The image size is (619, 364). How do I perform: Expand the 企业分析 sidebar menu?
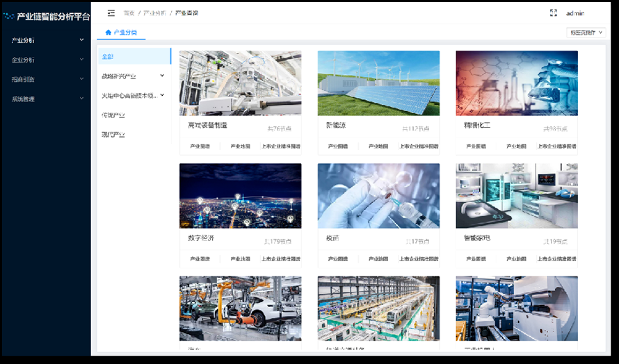click(x=45, y=60)
